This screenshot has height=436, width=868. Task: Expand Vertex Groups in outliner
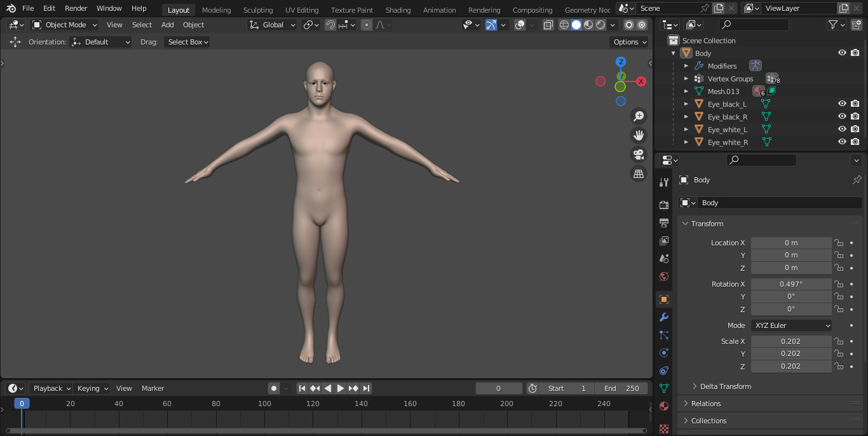coord(686,78)
